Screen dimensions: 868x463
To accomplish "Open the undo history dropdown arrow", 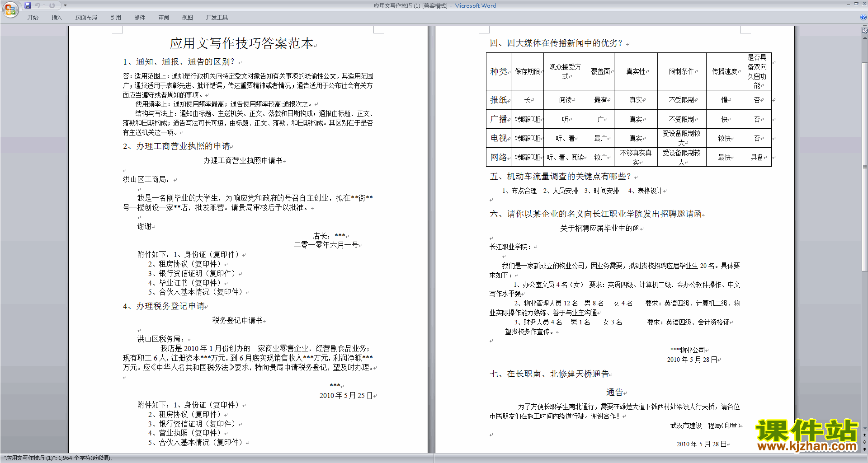I will pos(44,5).
